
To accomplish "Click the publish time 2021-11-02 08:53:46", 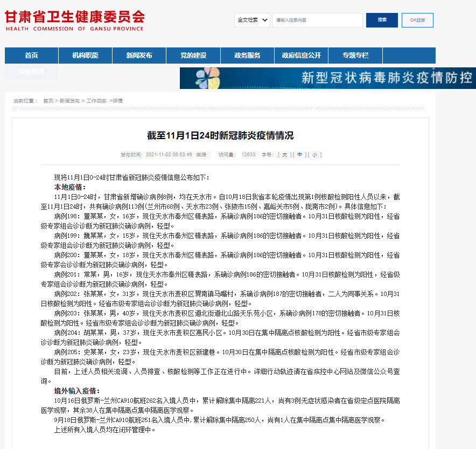I will 169,155.
